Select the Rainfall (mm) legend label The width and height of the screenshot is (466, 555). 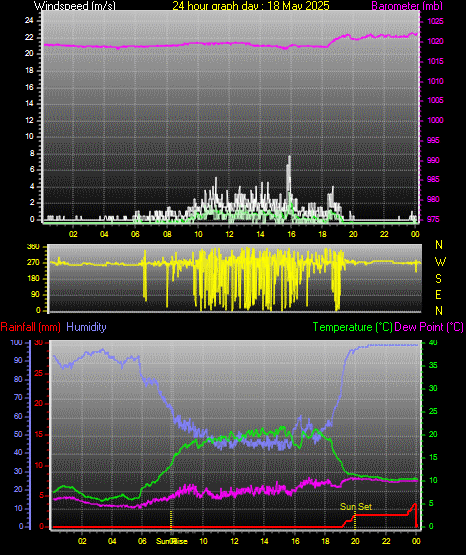[30, 327]
